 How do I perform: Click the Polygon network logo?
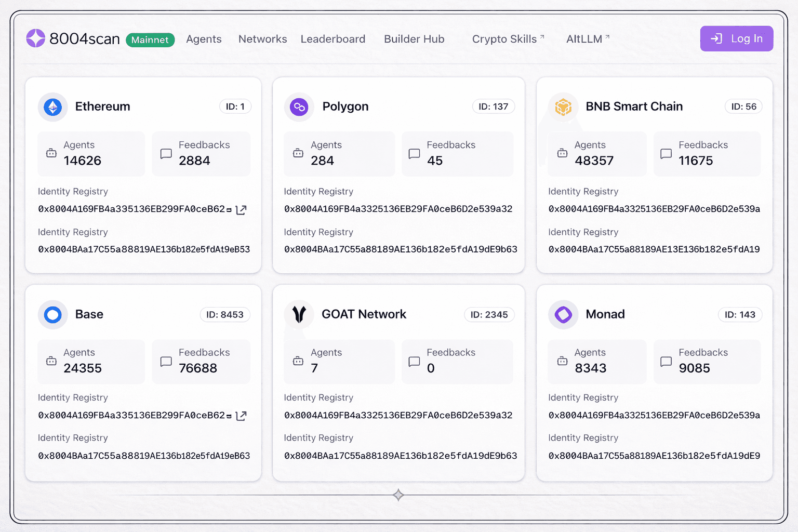click(299, 107)
